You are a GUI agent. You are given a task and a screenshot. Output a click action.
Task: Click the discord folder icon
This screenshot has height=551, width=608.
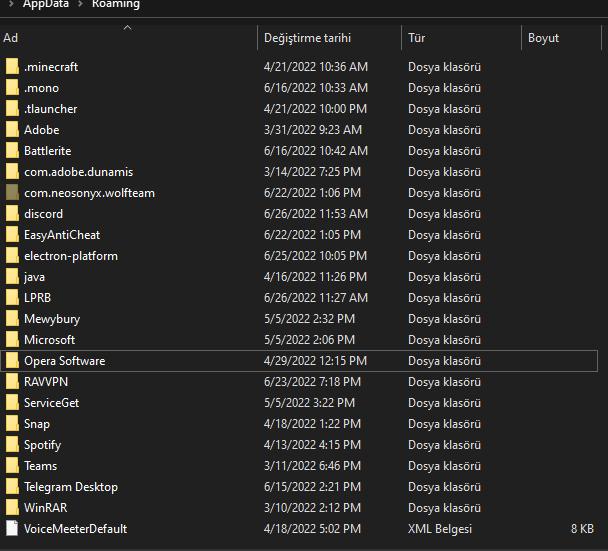click(12, 214)
